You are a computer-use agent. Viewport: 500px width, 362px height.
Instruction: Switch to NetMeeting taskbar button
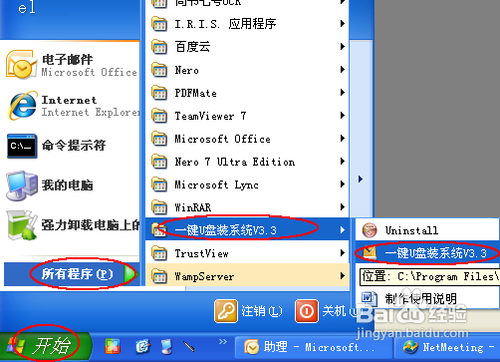[x=447, y=347]
